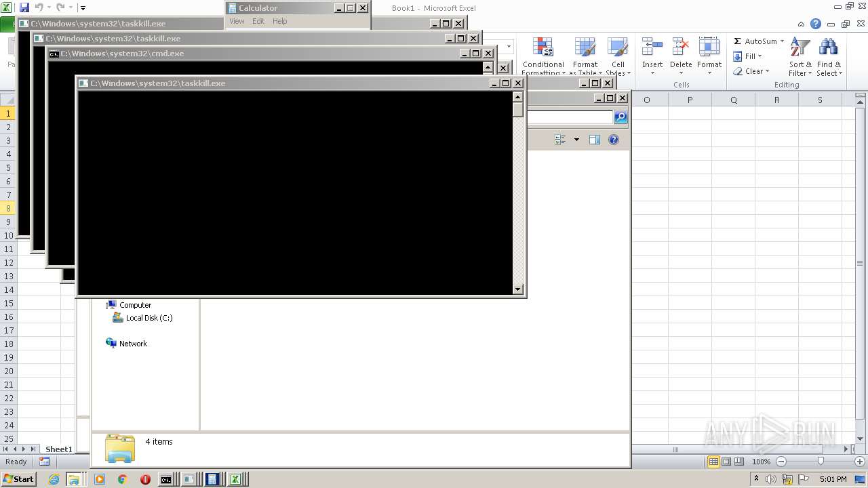Click the Delete cells icon
The image size is (868, 488).
tap(680, 47)
